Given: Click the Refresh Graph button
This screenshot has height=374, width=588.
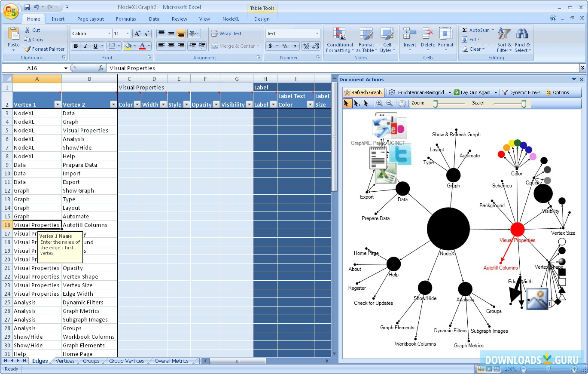Looking at the screenshot, I should click(363, 92).
